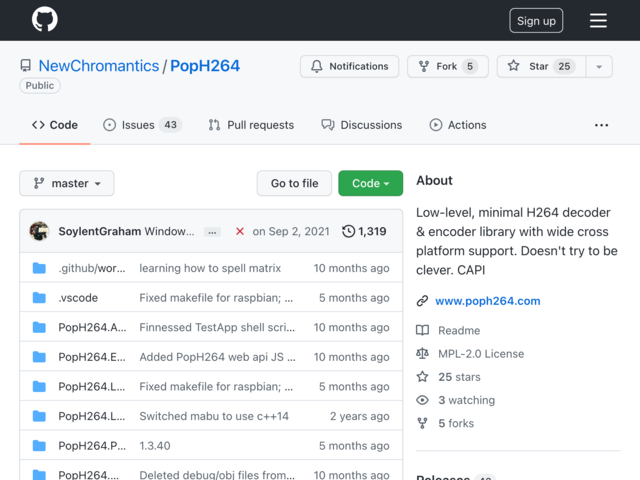640x480 pixels.
Task: Click Go to file button
Action: pos(294,183)
